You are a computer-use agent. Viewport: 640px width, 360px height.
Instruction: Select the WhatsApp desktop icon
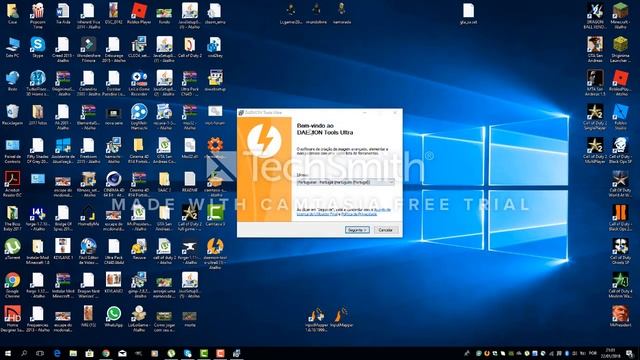(113, 316)
